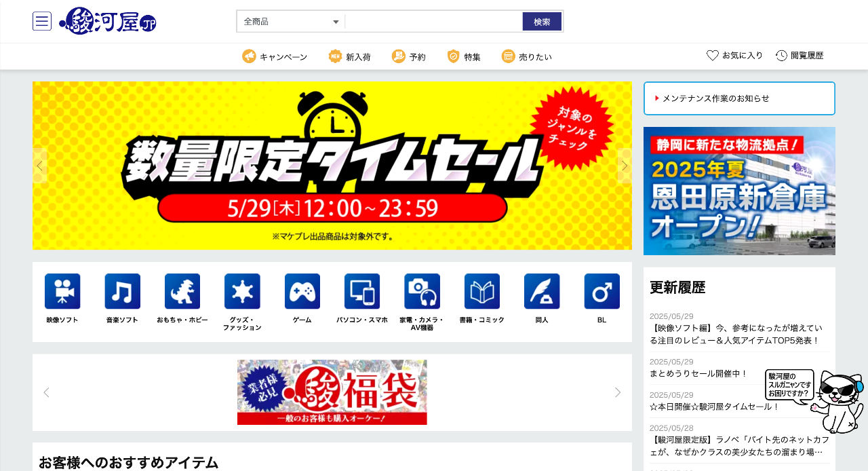Open the 恩田原新倉庫オープン banner
Screen dimensions: 868x471
click(739, 191)
